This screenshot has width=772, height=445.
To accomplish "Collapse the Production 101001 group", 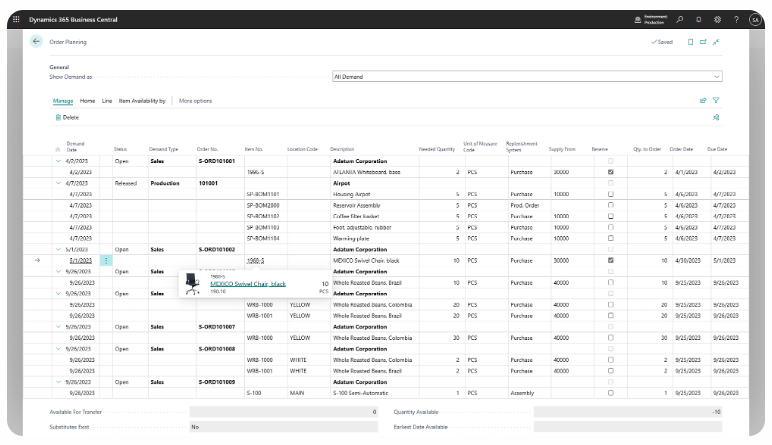I will [58, 183].
